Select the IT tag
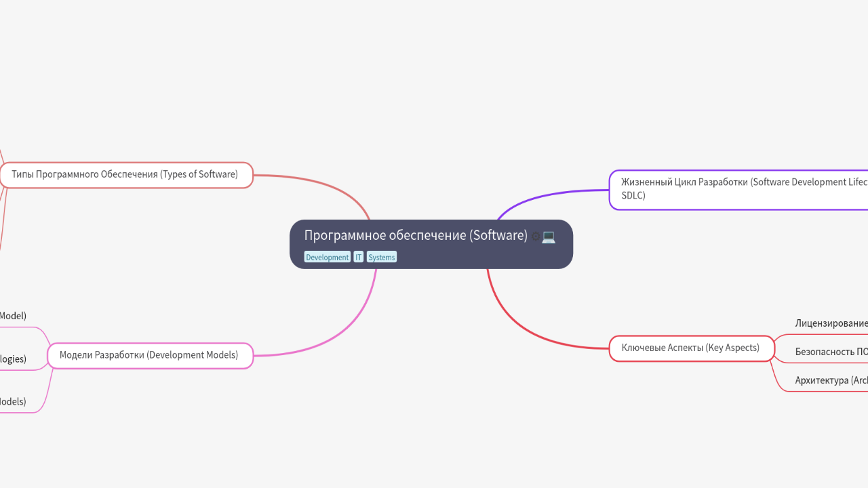Viewport: 868px width, 488px height. pos(358,258)
